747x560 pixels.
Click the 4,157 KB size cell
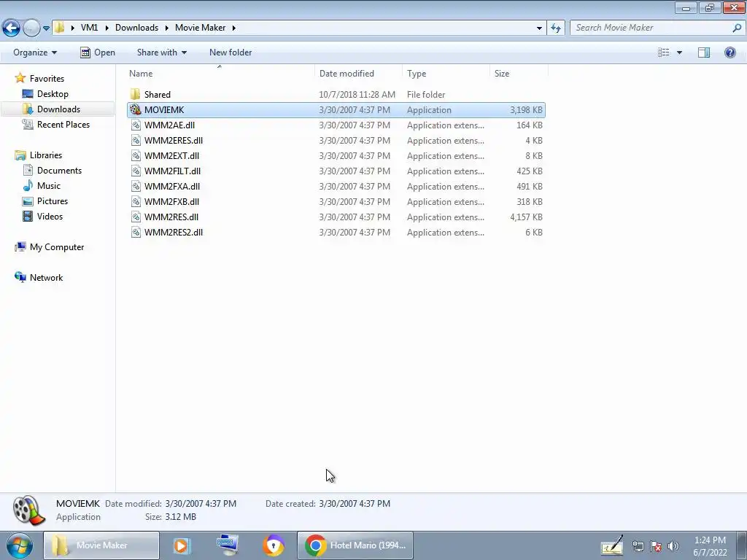click(526, 217)
